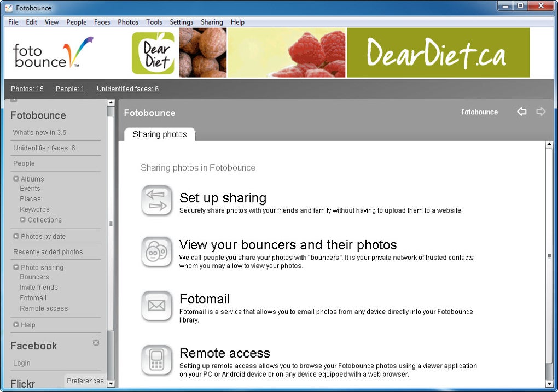Click the View your bouncers faces icon
Screen dimensions: 558x392
coord(156,252)
